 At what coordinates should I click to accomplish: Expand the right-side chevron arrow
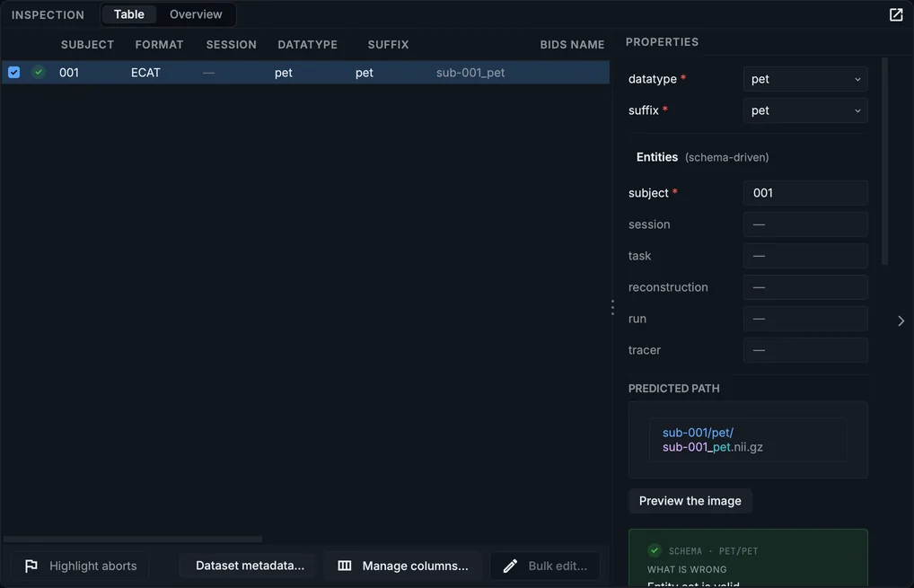click(x=901, y=320)
